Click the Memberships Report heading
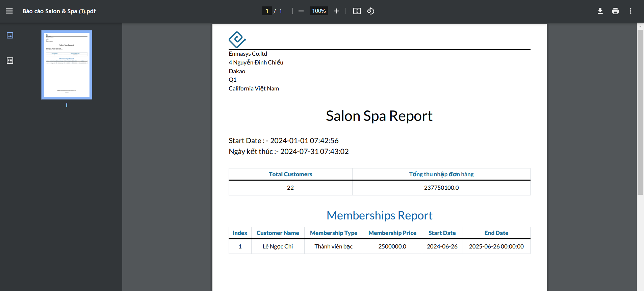 tap(379, 215)
